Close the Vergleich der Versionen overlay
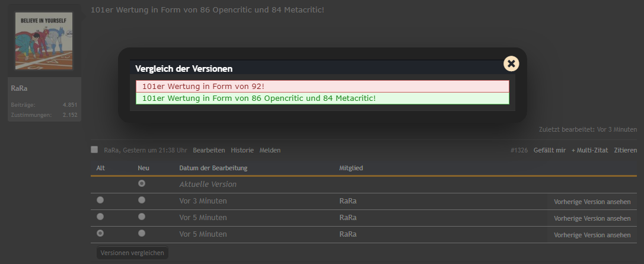The image size is (644, 264). coord(511,63)
